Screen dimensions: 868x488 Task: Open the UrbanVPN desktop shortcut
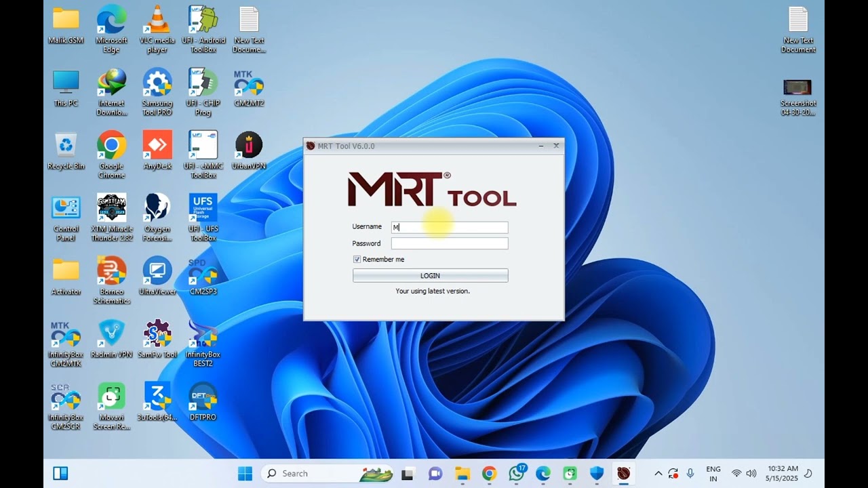tap(249, 151)
